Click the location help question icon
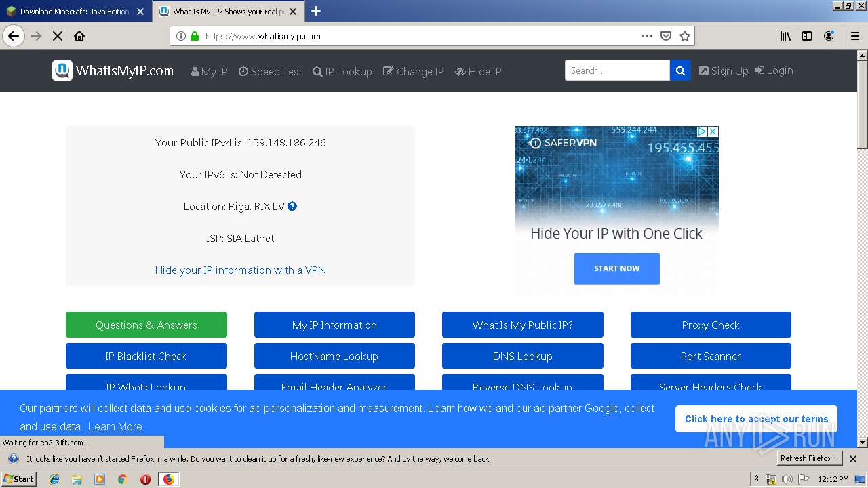This screenshot has height=488, width=868. click(292, 206)
